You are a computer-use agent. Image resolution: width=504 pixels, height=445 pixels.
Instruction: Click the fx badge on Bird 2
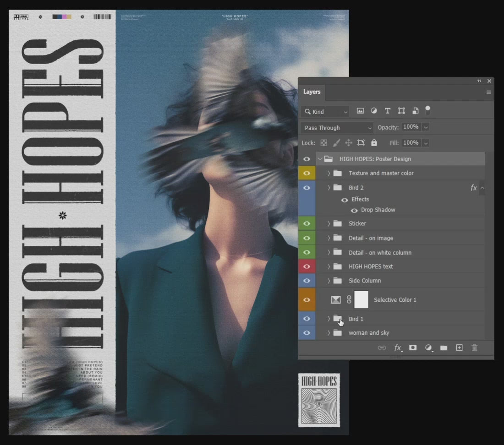[473, 188]
